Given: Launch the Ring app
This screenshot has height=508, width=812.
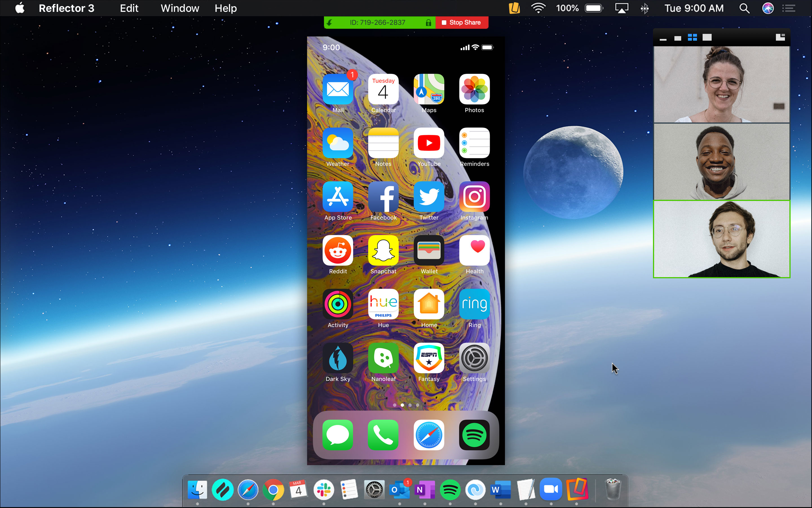Looking at the screenshot, I should (475, 305).
